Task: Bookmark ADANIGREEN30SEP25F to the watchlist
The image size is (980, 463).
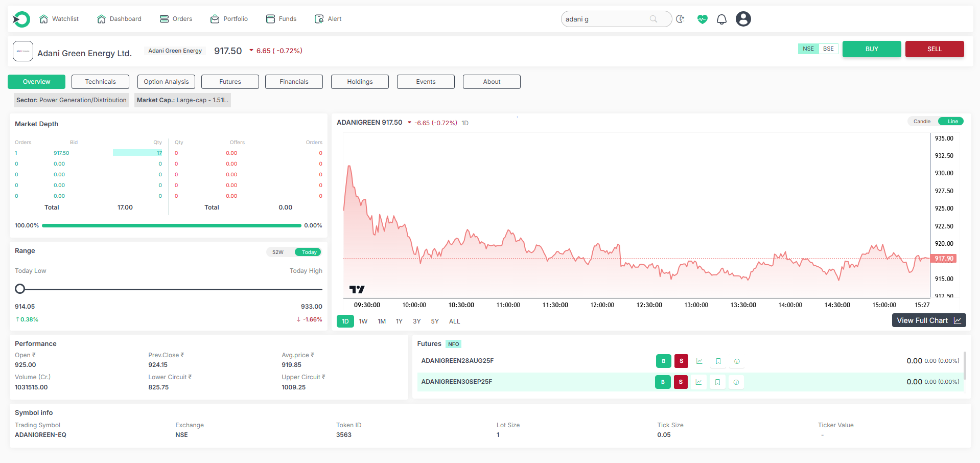Action: click(717, 382)
